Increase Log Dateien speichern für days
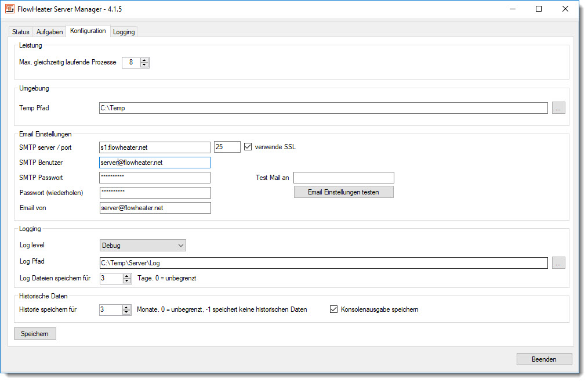Screen dimensions: 588x382 127,276
